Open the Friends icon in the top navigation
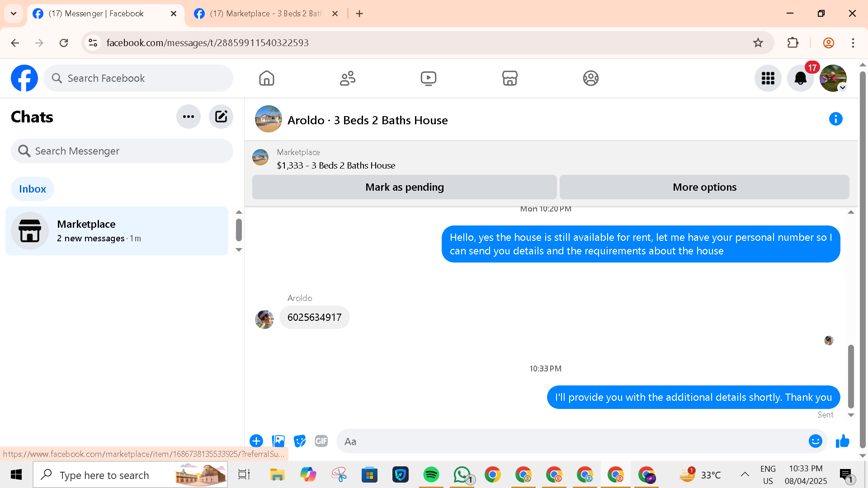The width and height of the screenshot is (868, 488). pyautogui.click(x=347, y=78)
